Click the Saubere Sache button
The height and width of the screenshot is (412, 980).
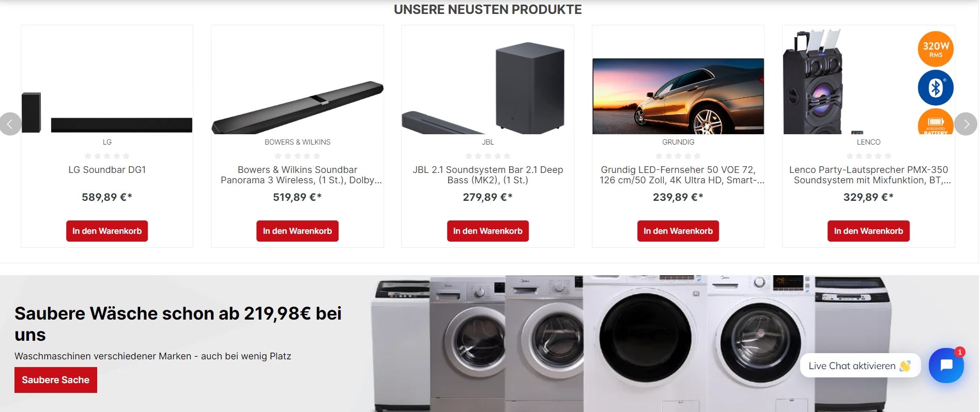coord(56,380)
